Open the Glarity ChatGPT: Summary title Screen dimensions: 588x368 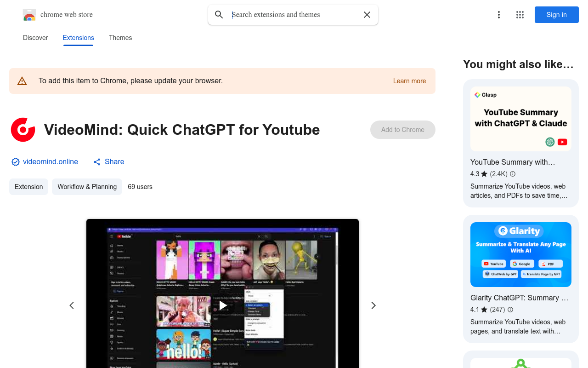[519, 298]
